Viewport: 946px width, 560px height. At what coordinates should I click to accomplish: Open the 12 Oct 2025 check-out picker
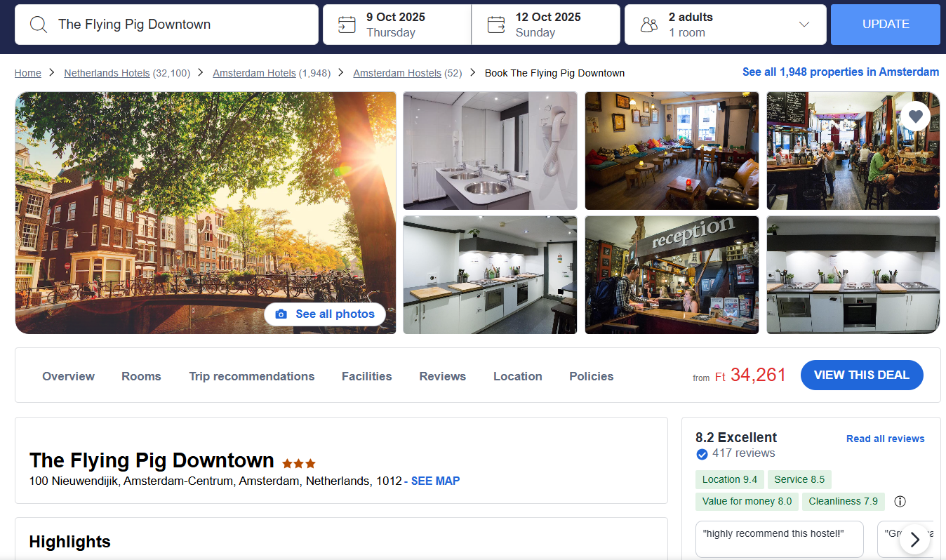[546, 25]
